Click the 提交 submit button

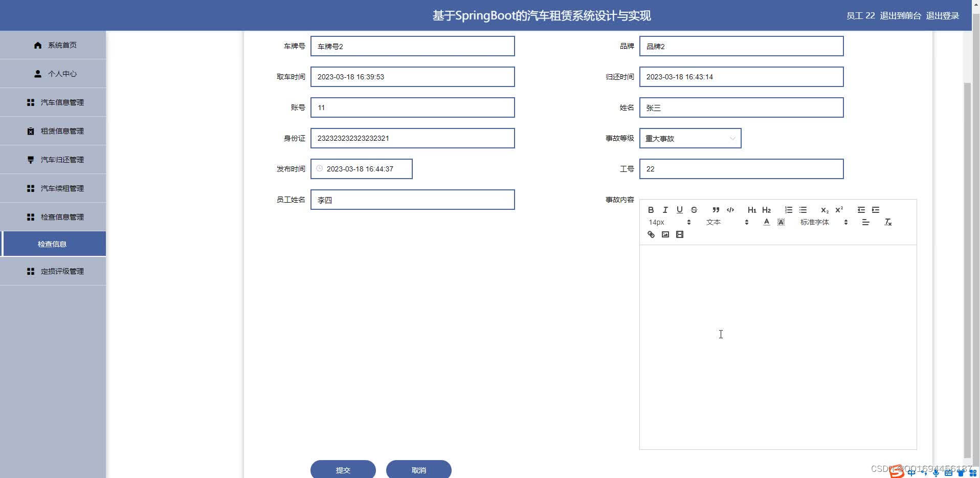pos(343,470)
